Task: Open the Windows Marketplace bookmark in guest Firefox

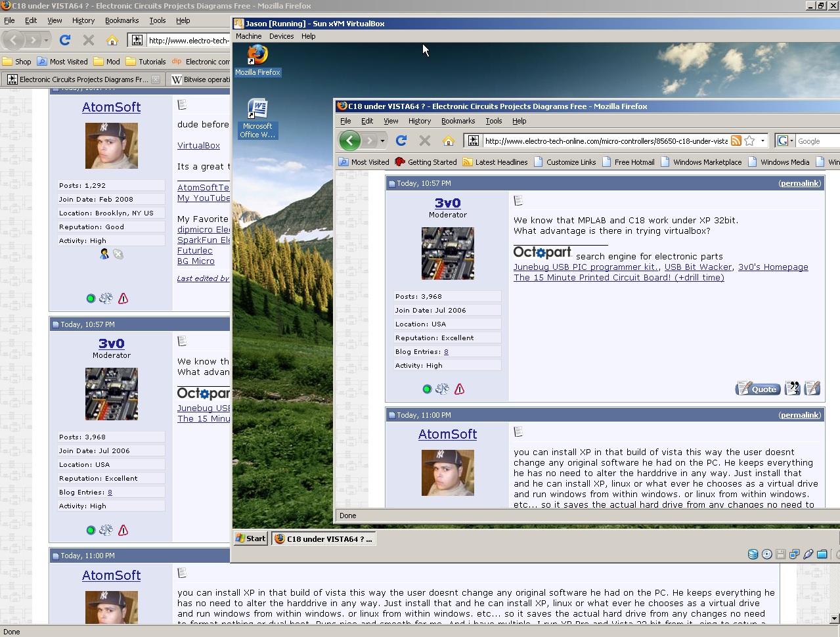Action: coord(701,162)
